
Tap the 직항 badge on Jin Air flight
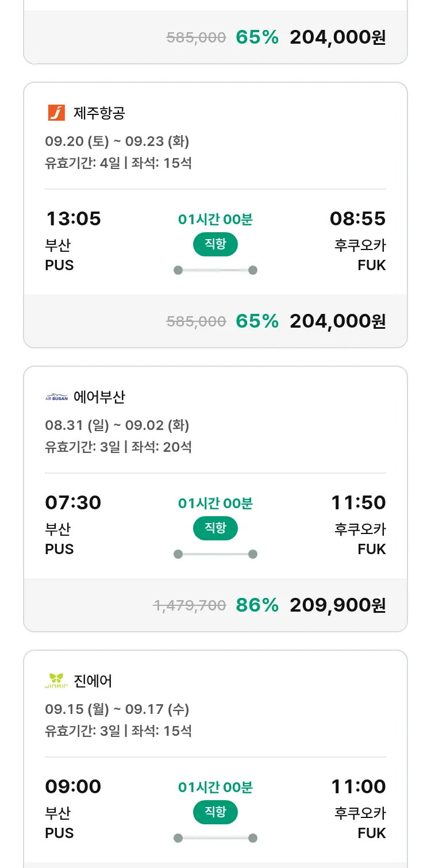tap(215, 812)
